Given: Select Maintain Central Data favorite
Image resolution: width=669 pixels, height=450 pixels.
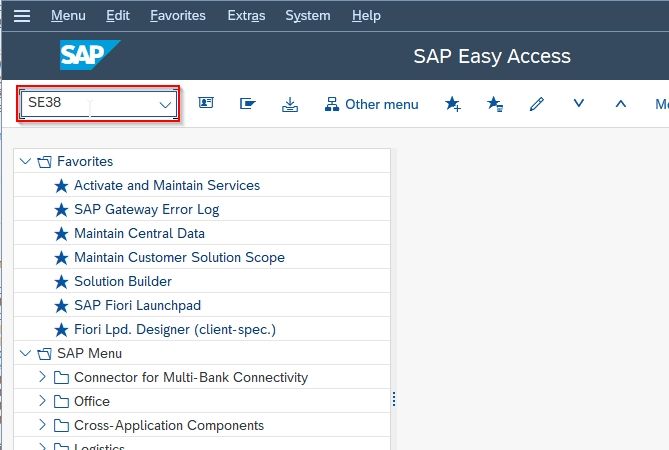Looking at the screenshot, I should click(139, 233).
